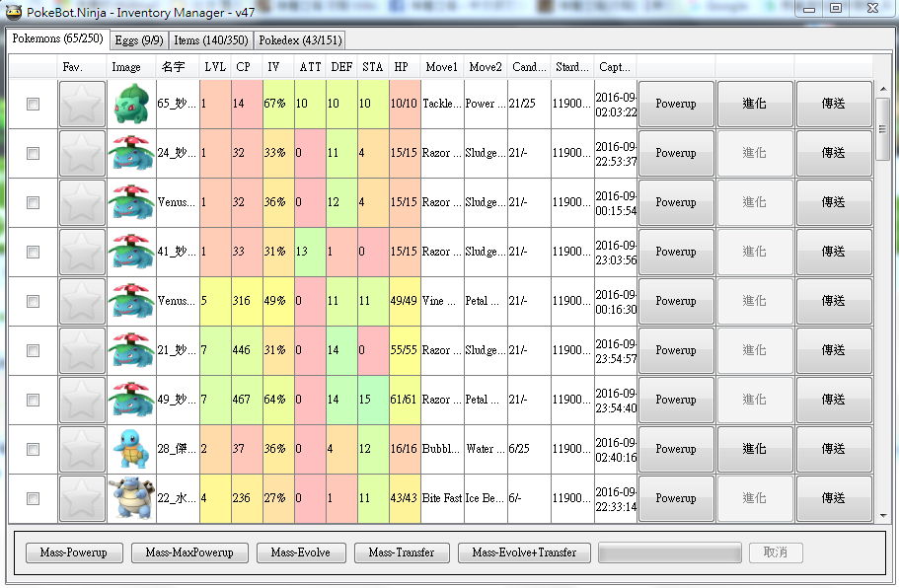
Task: Toggle favorite star for the 24_妙 Venusaur row
Action: (x=82, y=153)
